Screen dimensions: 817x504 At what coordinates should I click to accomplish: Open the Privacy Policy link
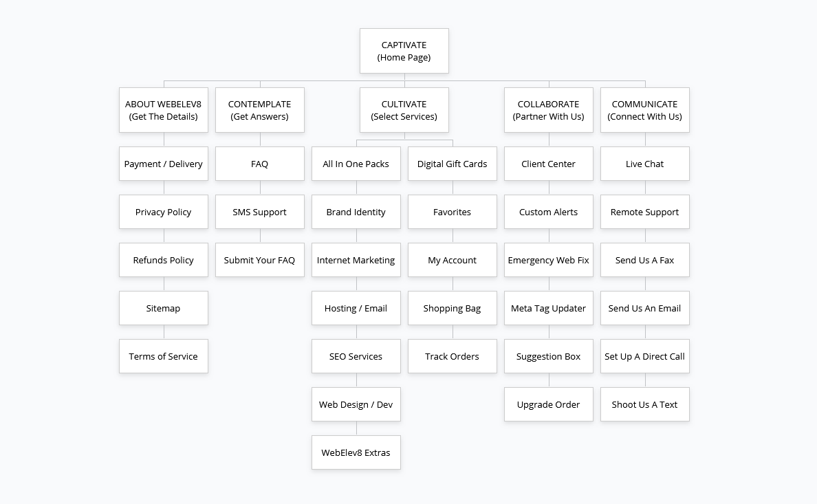coord(163,212)
